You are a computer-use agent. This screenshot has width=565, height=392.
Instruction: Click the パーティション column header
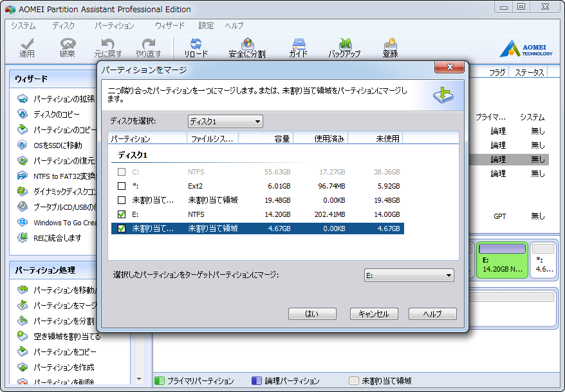click(147, 138)
